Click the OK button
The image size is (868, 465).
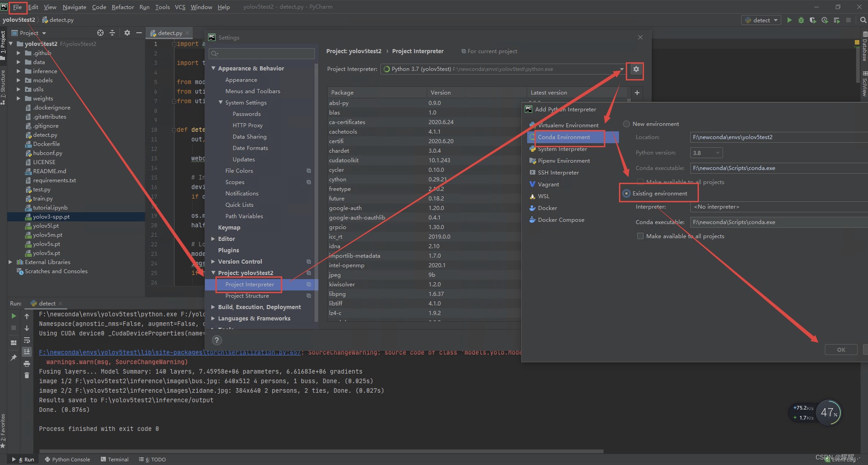click(841, 350)
